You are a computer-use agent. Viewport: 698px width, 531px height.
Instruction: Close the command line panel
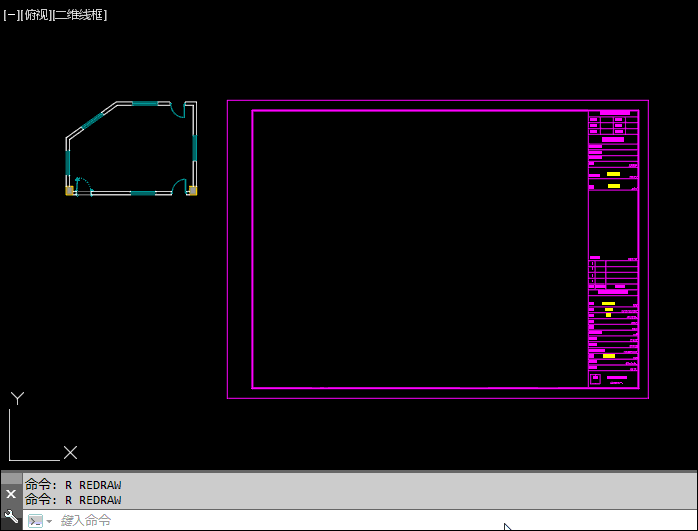(11, 494)
